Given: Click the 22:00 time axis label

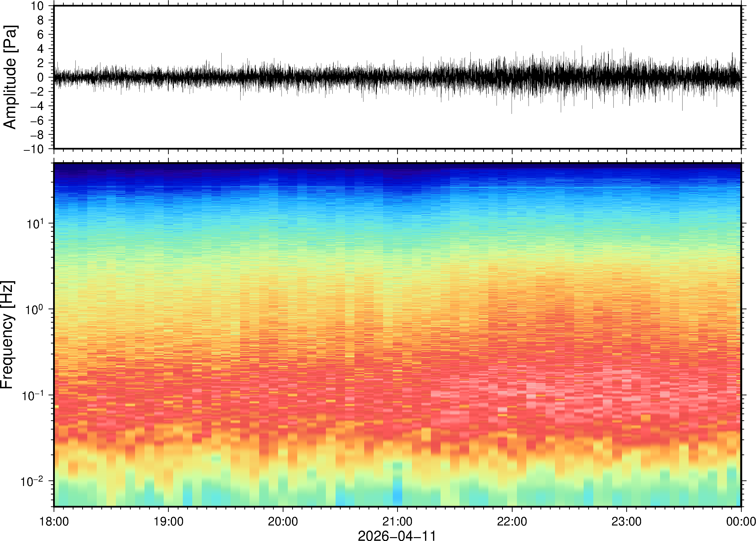Looking at the screenshot, I should tap(512, 521).
